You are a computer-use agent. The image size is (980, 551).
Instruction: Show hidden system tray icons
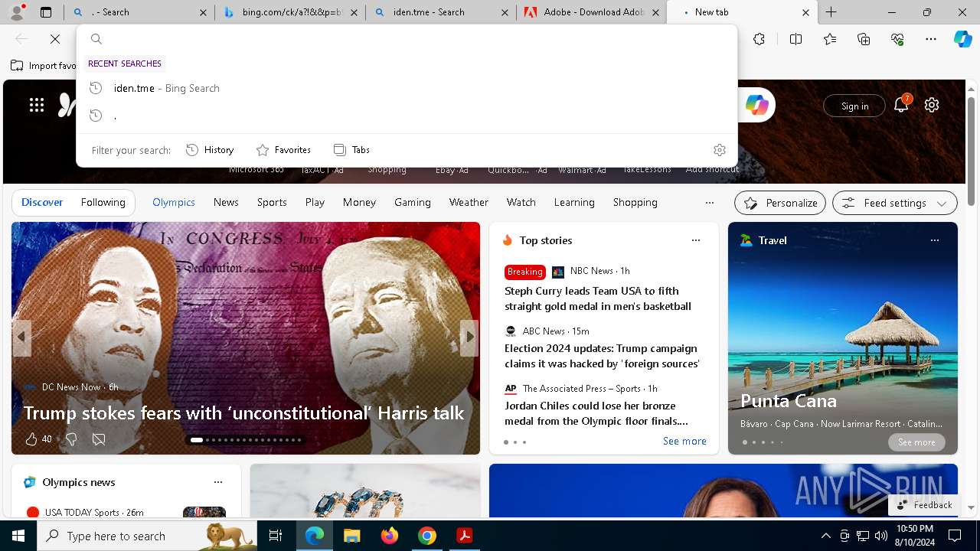pyautogui.click(x=825, y=536)
